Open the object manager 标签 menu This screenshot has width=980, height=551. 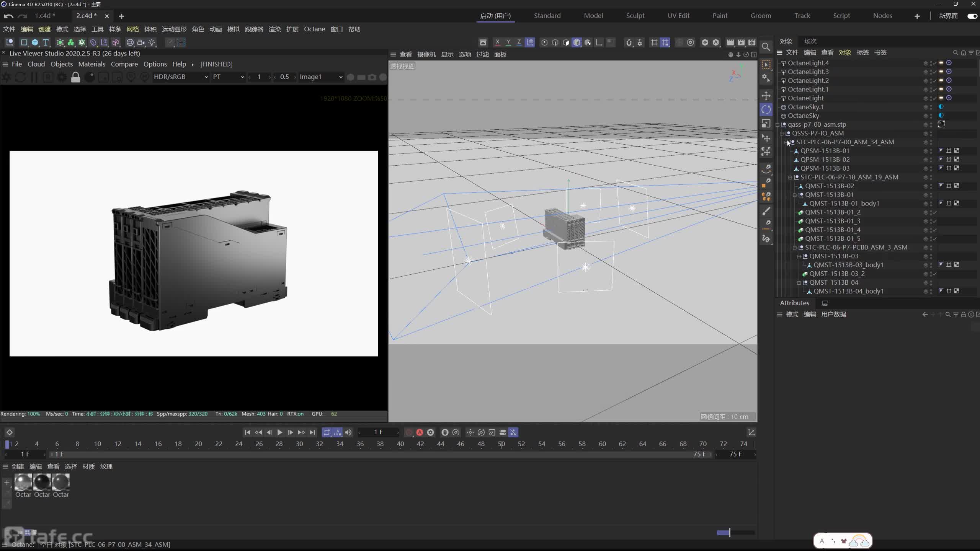click(x=862, y=52)
